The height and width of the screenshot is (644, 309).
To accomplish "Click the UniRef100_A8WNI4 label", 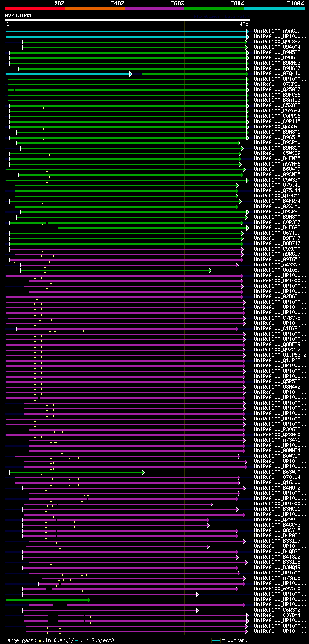I will [277, 450].
